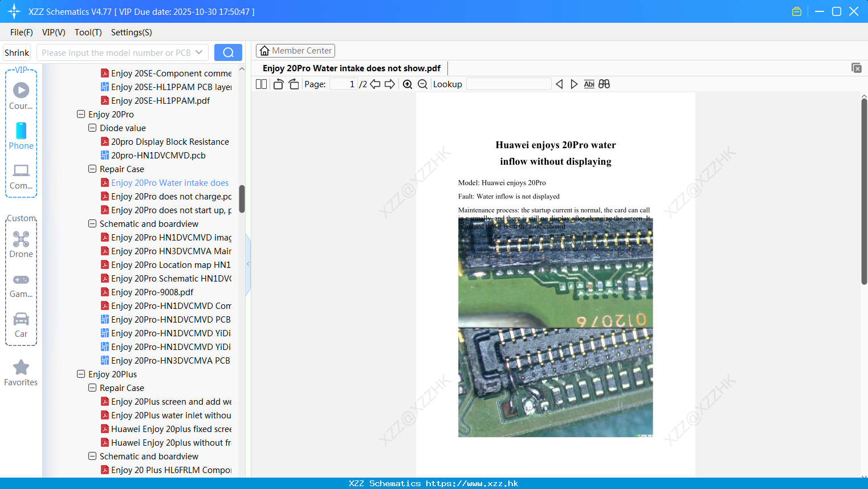Collapse the Enjoy 20Pro node
868x489 pixels.
point(81,114)
